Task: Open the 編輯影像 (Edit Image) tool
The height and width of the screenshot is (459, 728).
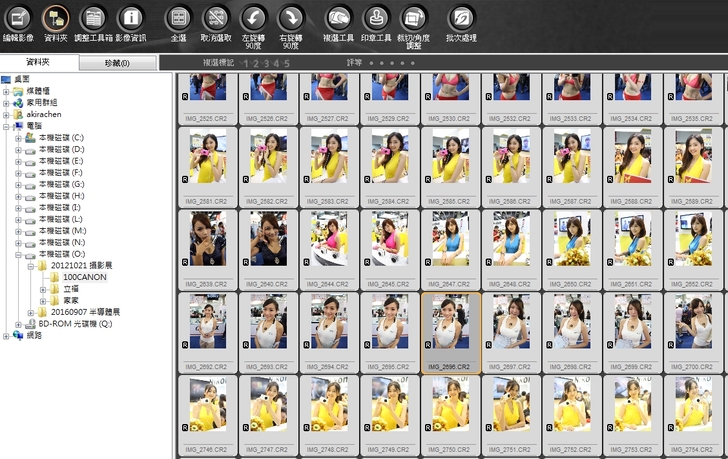Action: coord(18,19)
